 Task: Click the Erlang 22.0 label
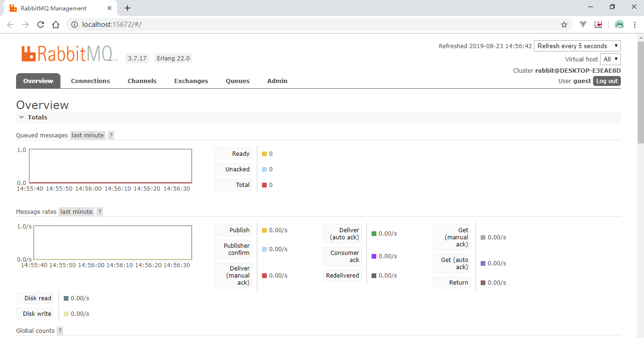(173, 59)
